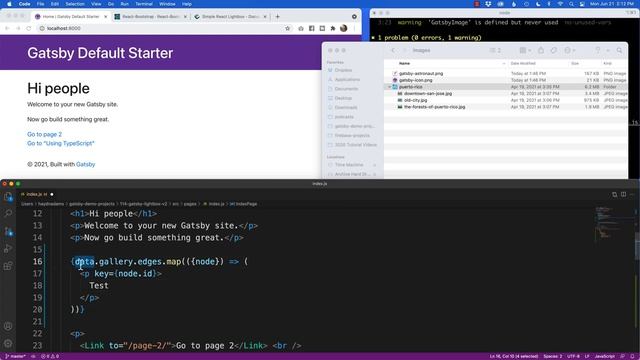Image resolution: width=640 pixels, height=360 pixels.
Task: Select the-forests-of-puerto-rico.jpg in Finder
Action: point(434,107)
